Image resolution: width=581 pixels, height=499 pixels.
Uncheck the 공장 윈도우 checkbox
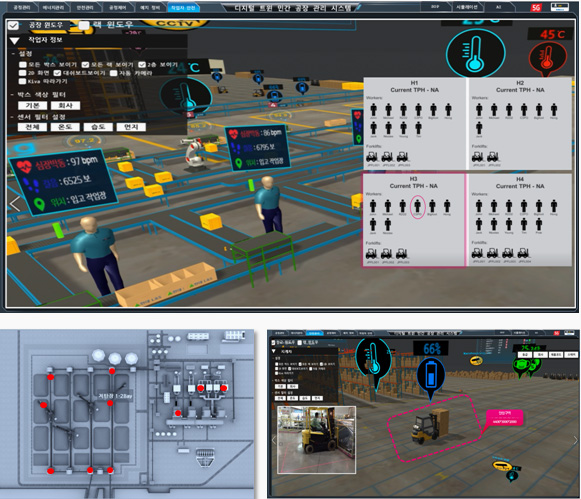point(13,26)
